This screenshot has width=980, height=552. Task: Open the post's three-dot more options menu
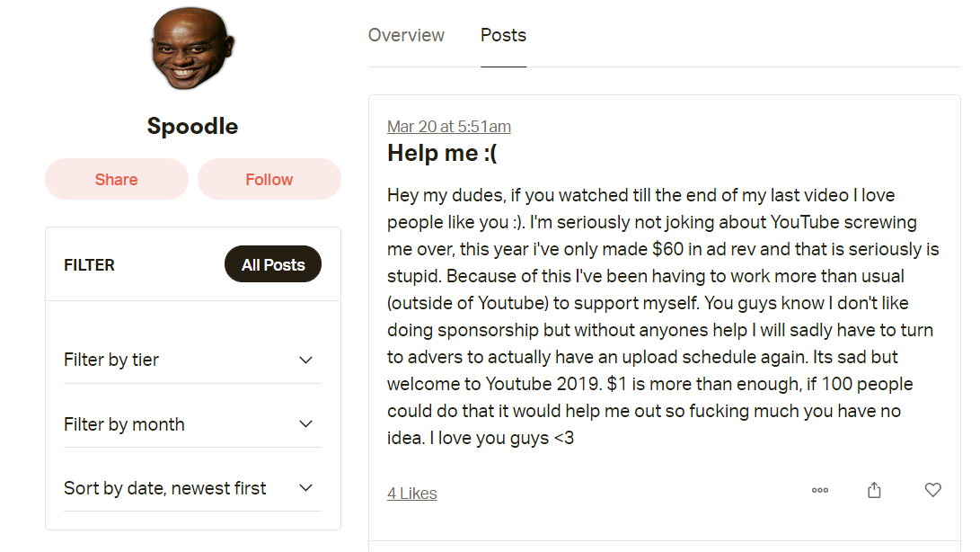(x=819, y=490)
